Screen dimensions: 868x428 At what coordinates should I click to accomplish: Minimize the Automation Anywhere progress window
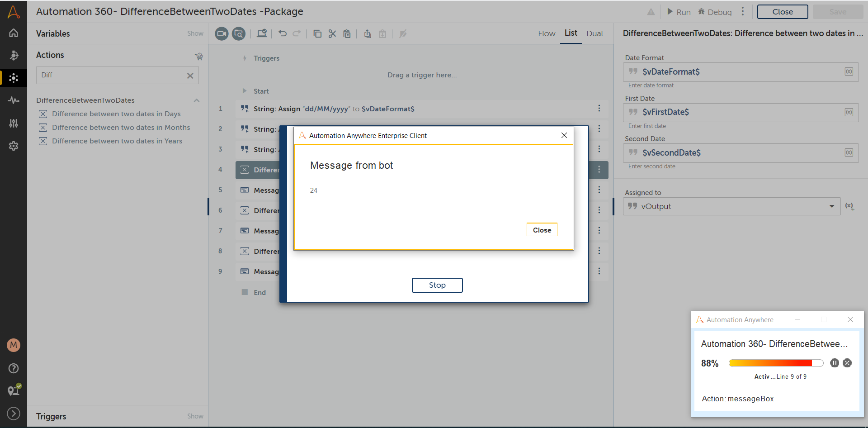[x=797, y=319]
